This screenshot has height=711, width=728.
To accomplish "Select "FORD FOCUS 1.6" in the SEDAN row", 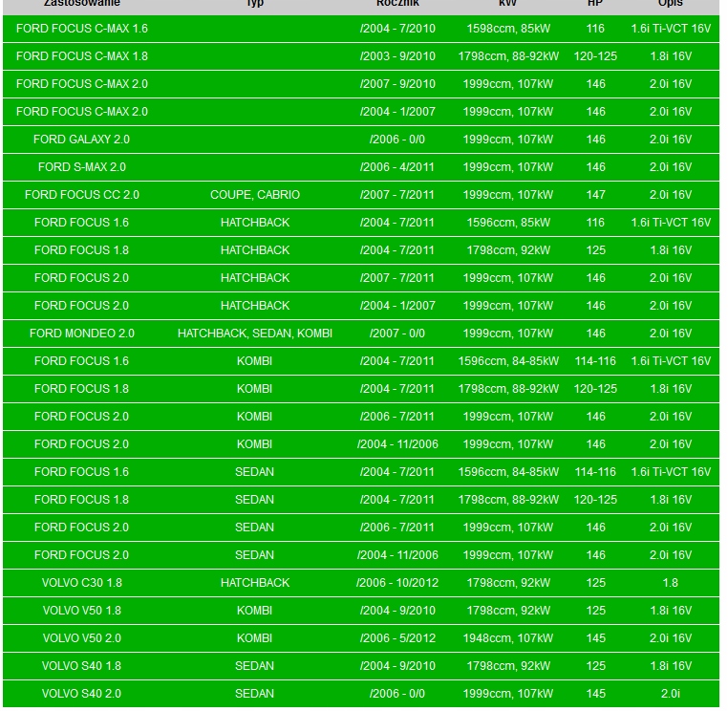I will click(x=82, y=472).
